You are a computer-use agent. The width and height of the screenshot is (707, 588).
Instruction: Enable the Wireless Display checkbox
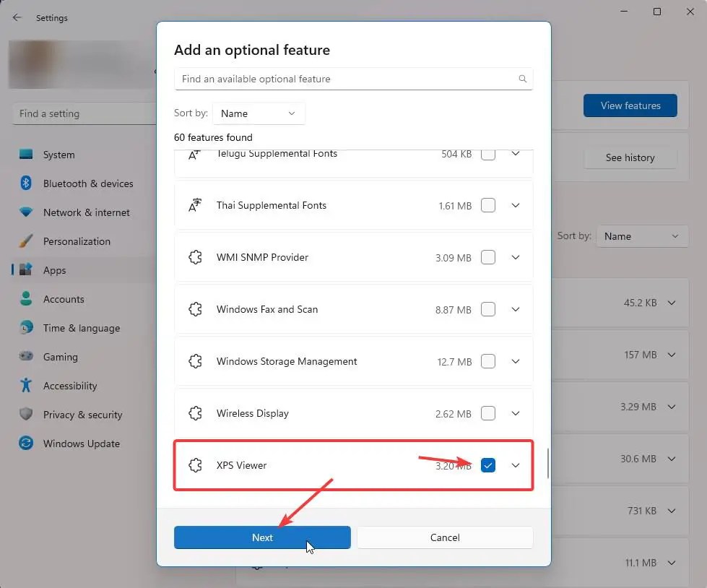[x=488, y=413]
